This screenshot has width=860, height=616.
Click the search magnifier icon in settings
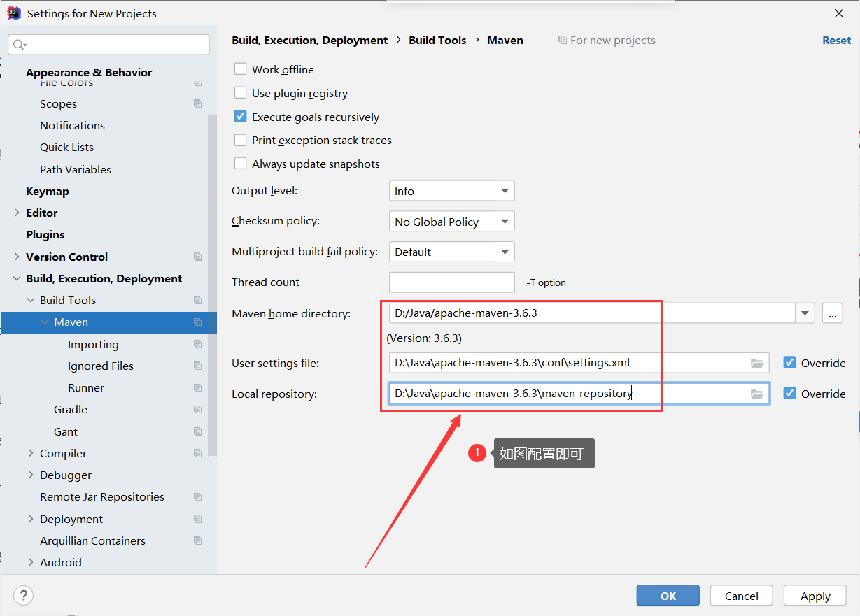[20, 45]
